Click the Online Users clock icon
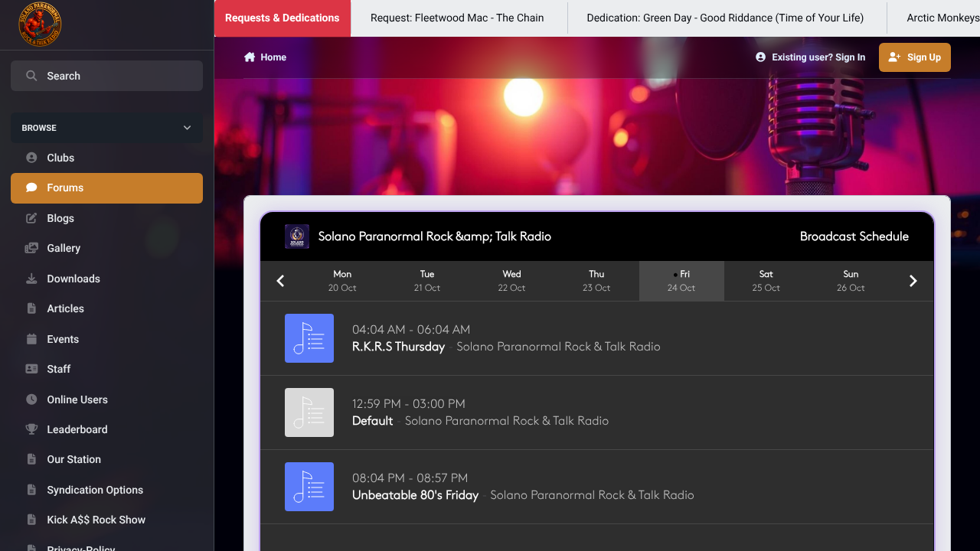Screen dimensions: 980x551 [31, 399]
